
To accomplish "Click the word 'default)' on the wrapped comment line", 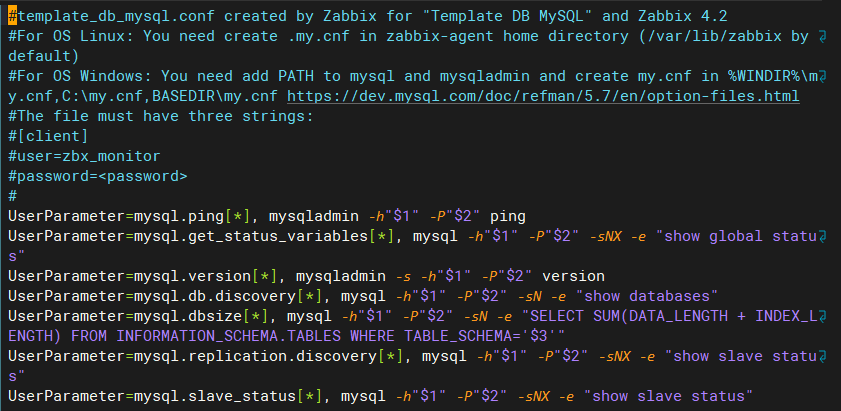I will coord(44,56).
